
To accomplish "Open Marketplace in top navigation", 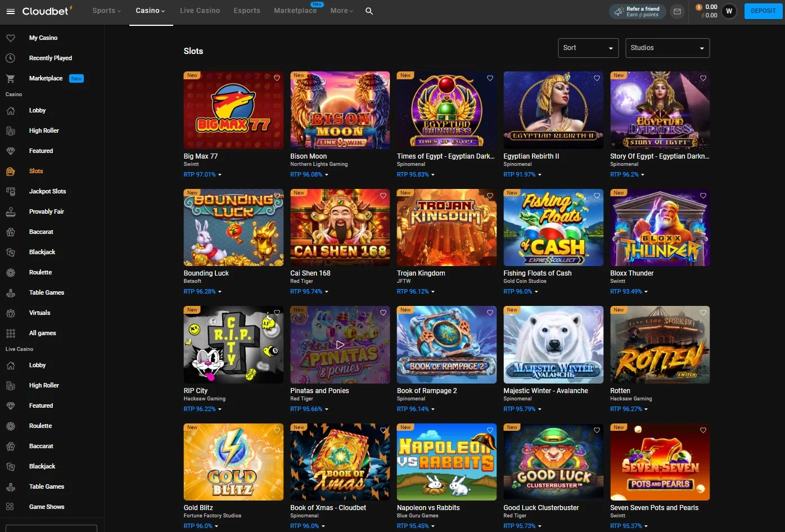I will click(295, 11).
